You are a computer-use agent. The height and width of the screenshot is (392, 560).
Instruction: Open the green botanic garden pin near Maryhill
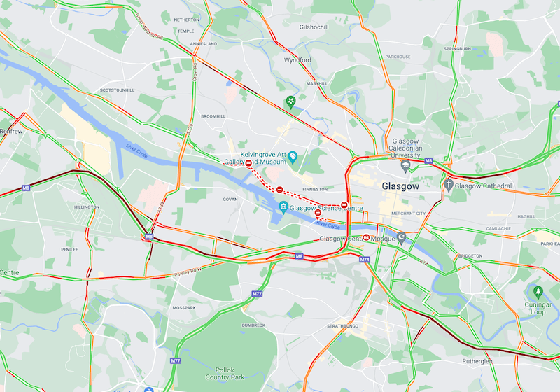coord(290,102)
